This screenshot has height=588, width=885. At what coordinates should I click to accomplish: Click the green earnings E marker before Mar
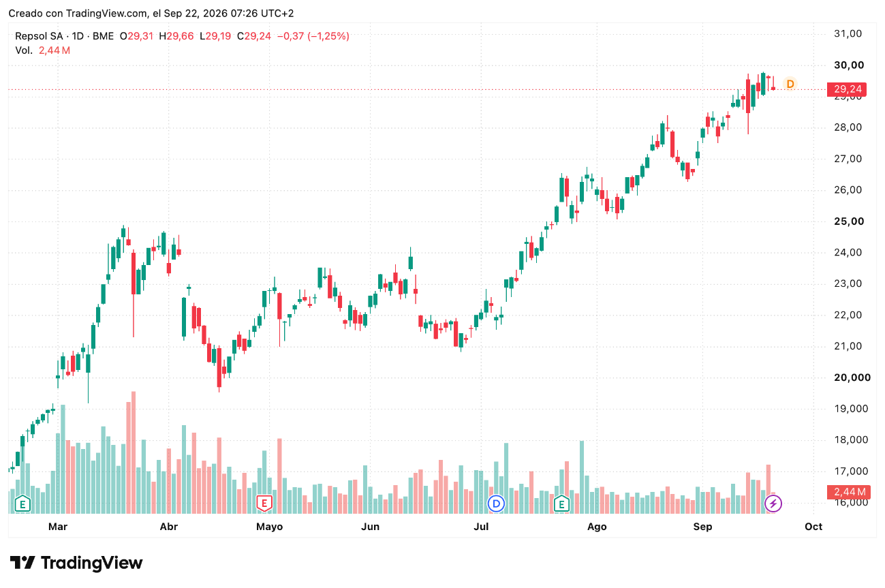[x=23, y=504]
